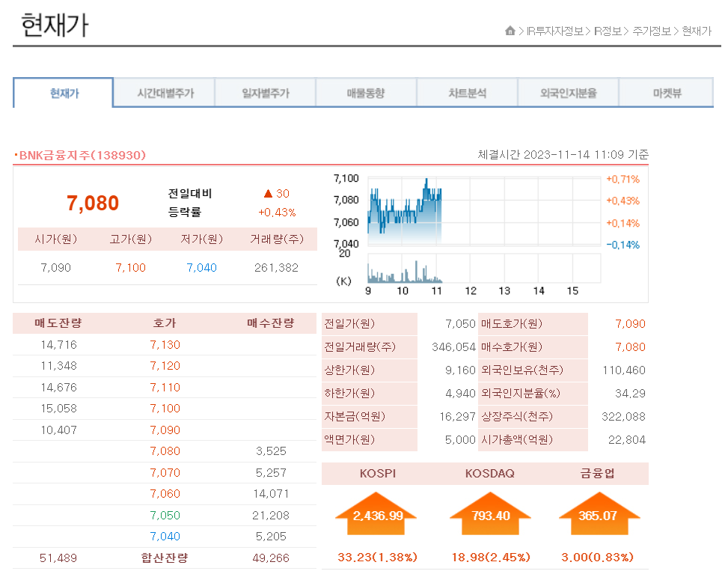
Task: Click ask quantity 15,058
Action: click(58, 408)
